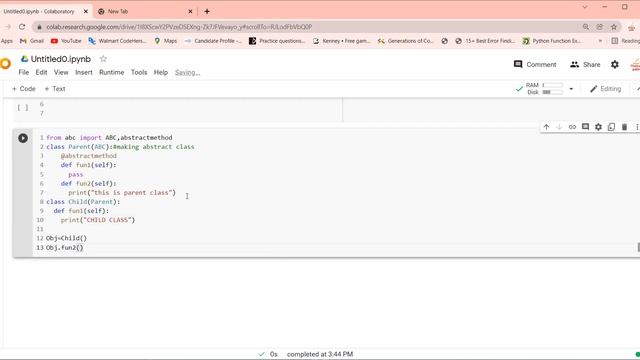
Task: Reload the page in browser
Action: (x=22, y=27)
